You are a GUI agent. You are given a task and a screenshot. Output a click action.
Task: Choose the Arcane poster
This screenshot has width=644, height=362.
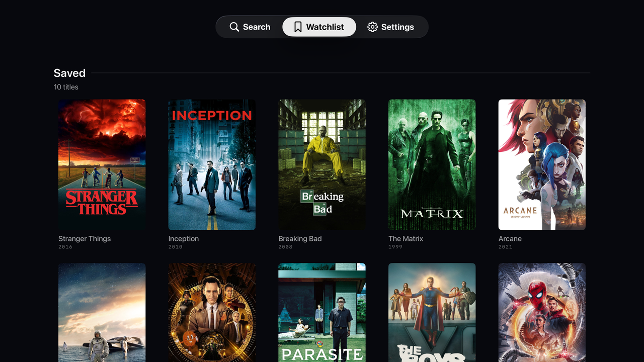[542, 164]
